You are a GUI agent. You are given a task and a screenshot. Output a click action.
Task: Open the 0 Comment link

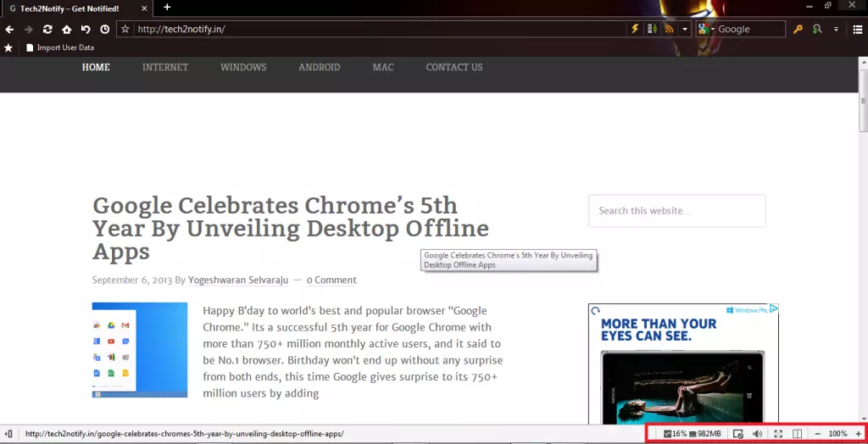(331, 280)
